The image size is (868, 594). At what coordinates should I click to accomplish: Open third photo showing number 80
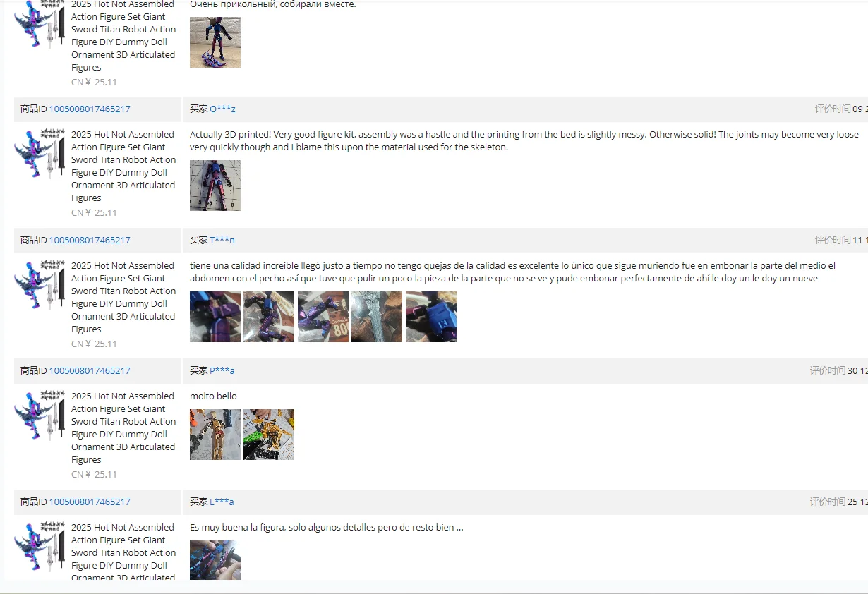pyautogui.click(x=323, y=317)
